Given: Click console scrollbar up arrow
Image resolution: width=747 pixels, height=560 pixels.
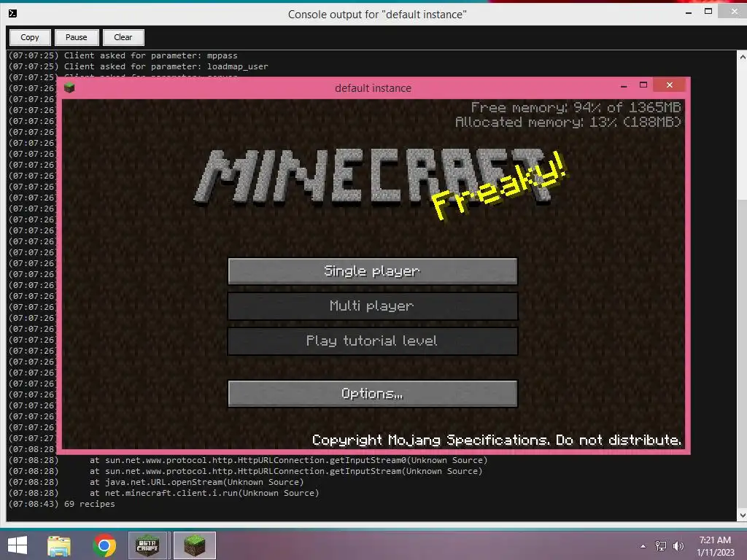Looking at the screenshot, I should tap(742, 57).
